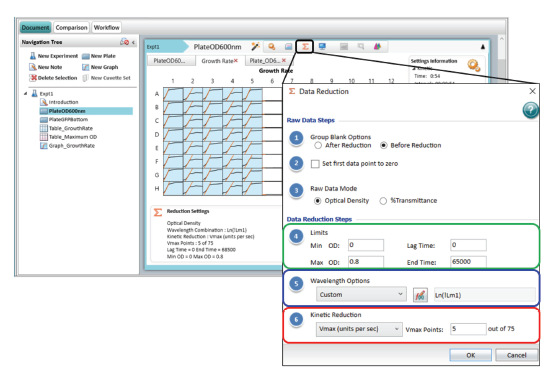Click the Reduction Settings sigma icon
Image resolution: width=549 pixels, height=379 pixels.
coord(158,212)
